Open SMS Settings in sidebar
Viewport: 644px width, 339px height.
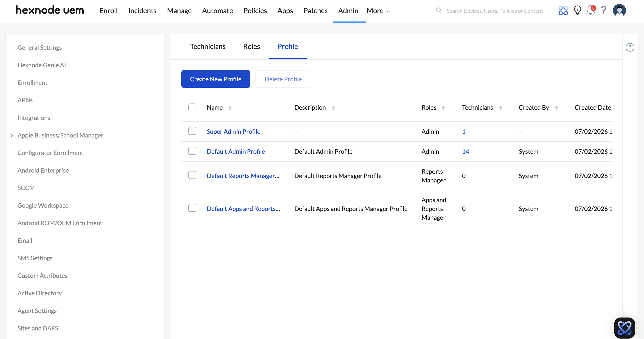35,258
